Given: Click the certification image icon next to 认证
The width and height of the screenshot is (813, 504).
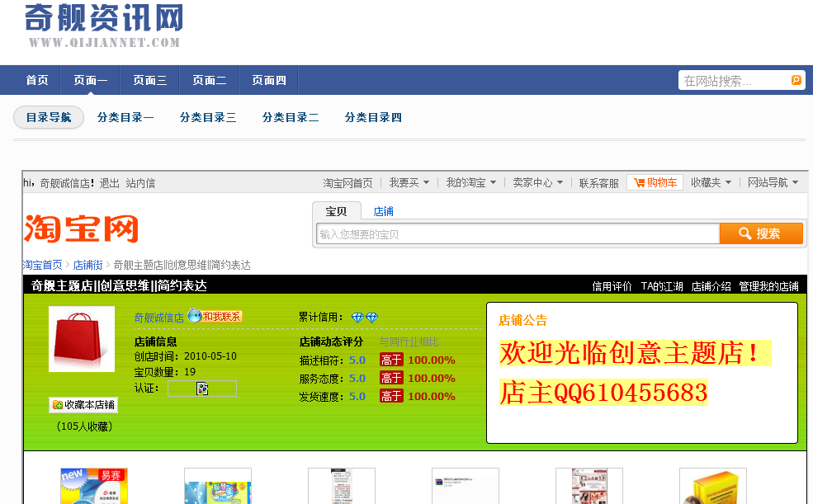Looking at the screenshot, I should pos(202,389).
